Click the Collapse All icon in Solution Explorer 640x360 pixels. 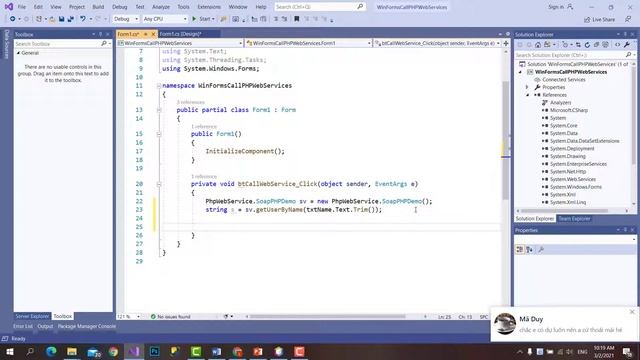(596, 45)
